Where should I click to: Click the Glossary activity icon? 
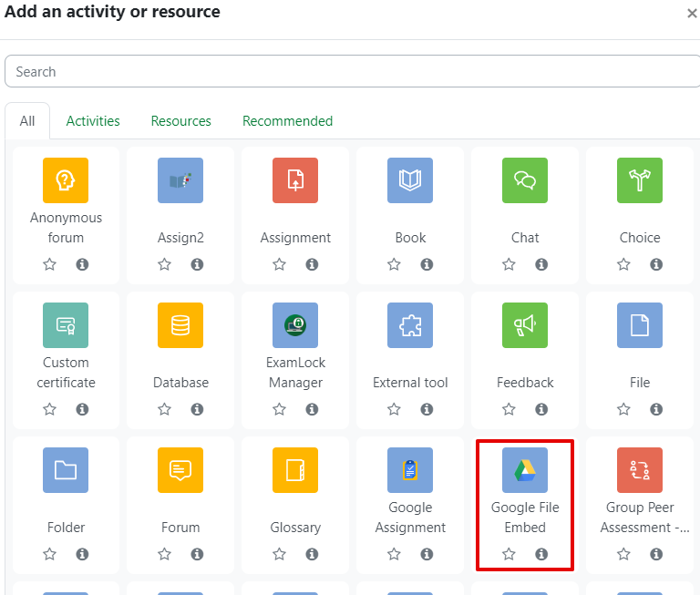[295, 470]
